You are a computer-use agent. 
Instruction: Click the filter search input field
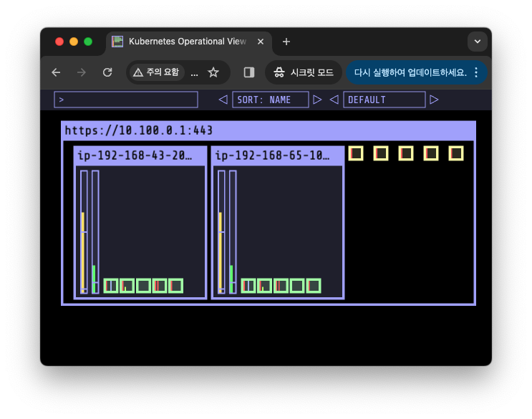(126, 100)
